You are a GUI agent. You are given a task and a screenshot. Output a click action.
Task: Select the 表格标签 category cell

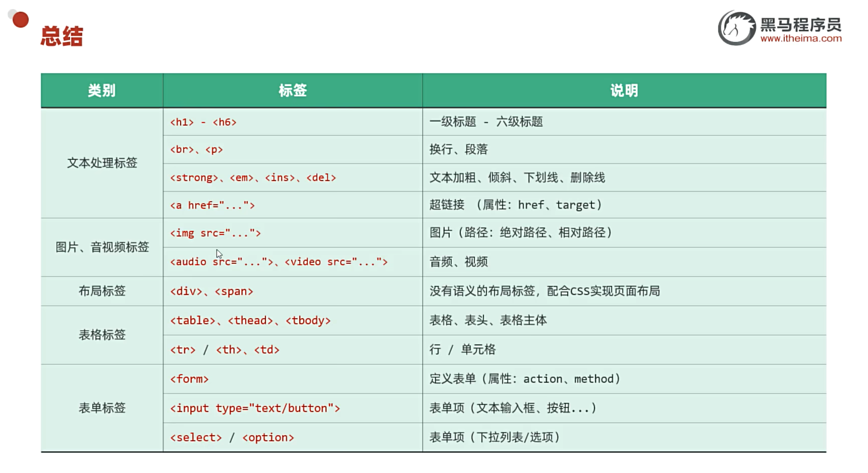coord(102,335)
